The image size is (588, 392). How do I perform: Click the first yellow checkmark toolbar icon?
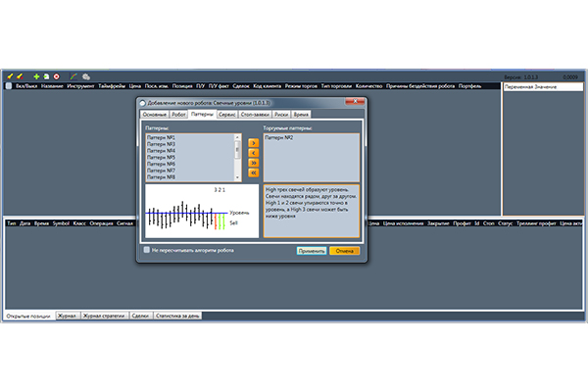click(9, 75)
